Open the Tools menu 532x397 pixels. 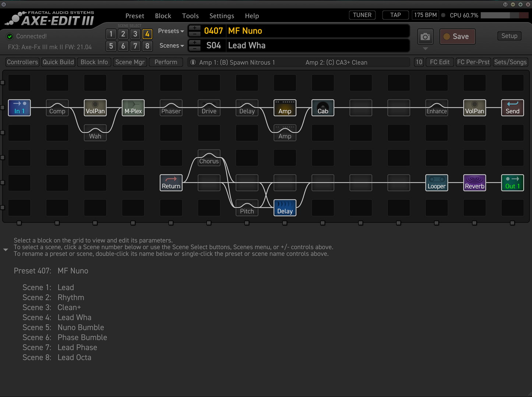click(x=190, y=16)
